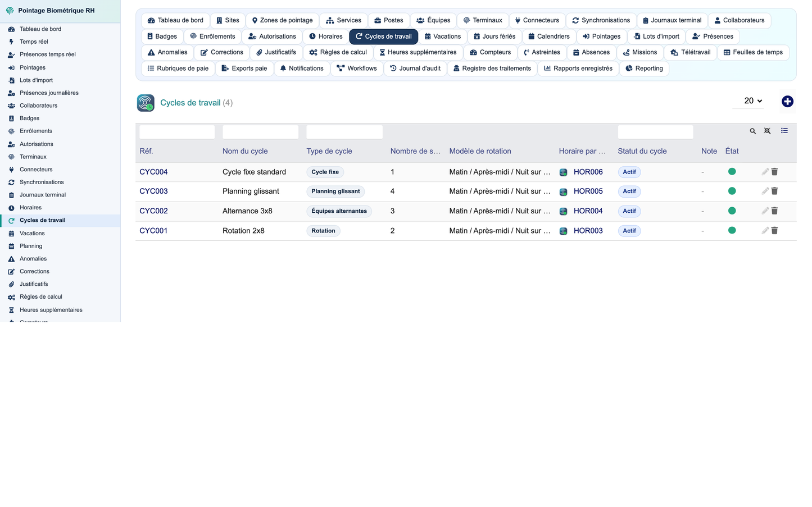812x507 pixels.
Task: Open the Rapports enregistrés tab
Action: point(578,68)
